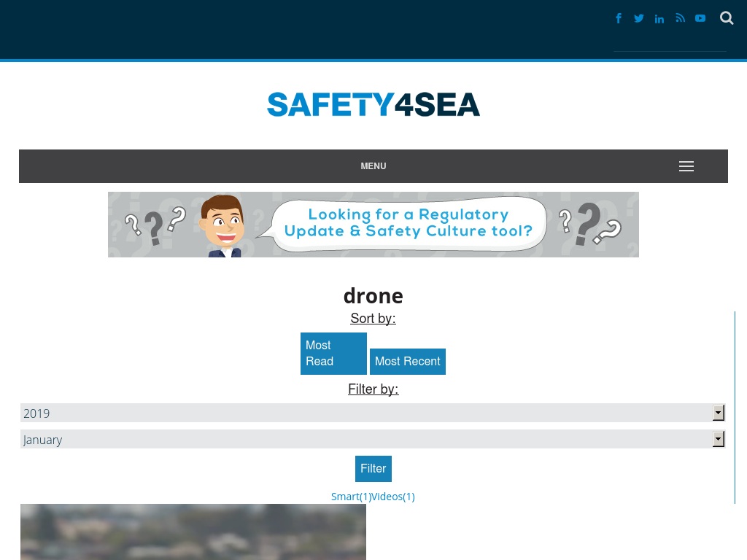Click the 'drone' page heading
The height and width of the screenshot is (560, 747).
coord(373,296)
